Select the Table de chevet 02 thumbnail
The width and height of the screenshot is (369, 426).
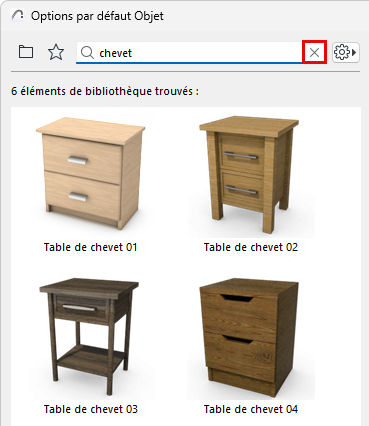point(249,174)
